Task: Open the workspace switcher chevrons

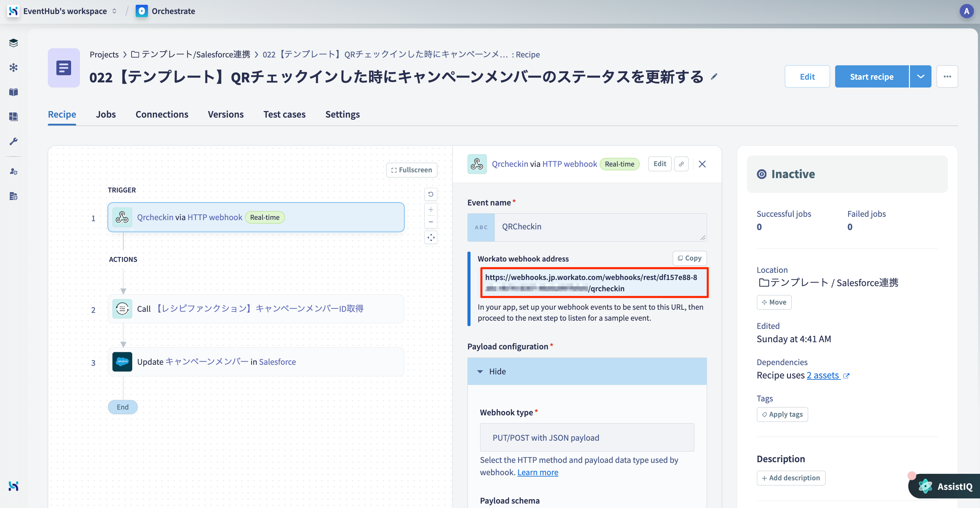Action: pos(114,11)
